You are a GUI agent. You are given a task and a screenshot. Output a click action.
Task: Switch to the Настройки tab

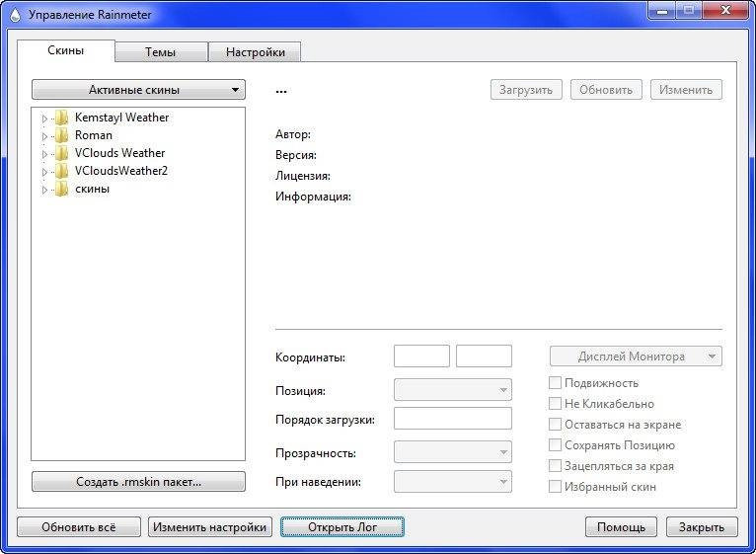coord(255,52)
